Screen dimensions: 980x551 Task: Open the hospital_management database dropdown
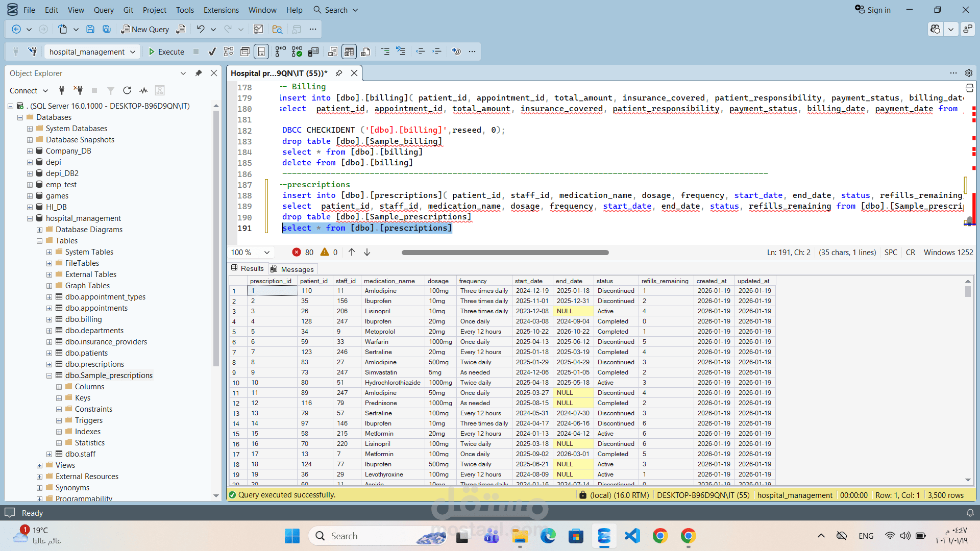(x=133, y=52)
